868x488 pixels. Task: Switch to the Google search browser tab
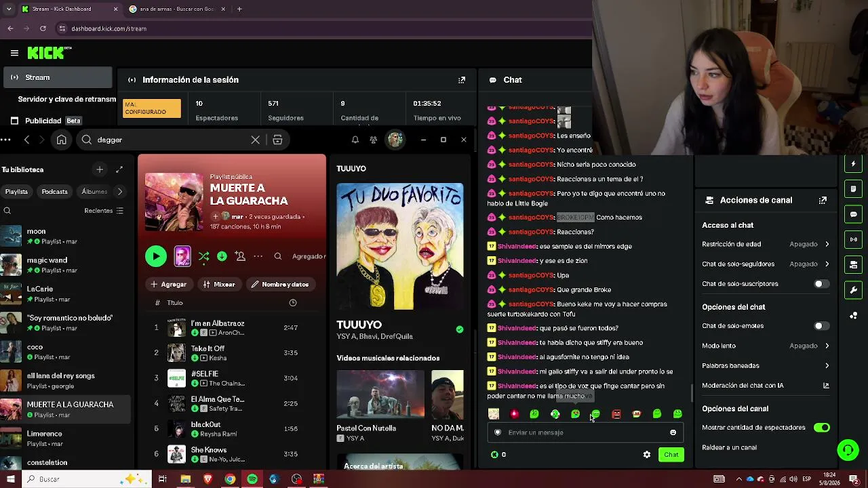pos(176,9)
